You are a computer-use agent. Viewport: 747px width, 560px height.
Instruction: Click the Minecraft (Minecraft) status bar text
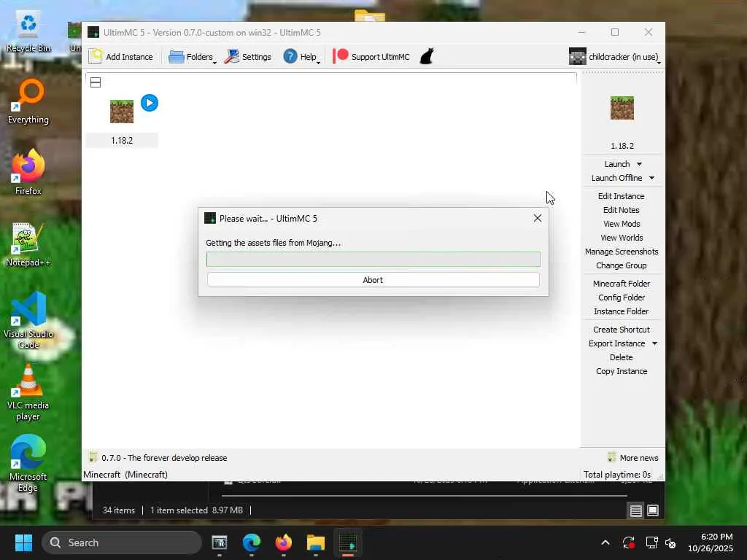125,474
